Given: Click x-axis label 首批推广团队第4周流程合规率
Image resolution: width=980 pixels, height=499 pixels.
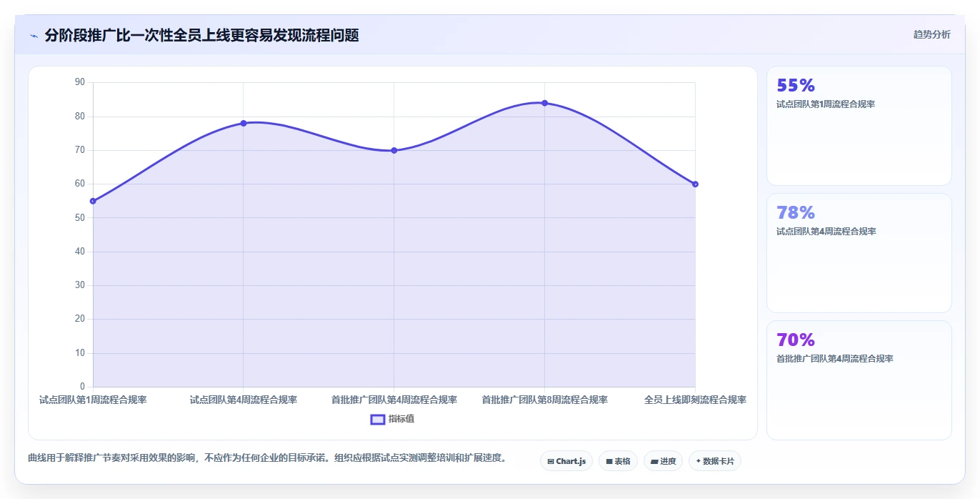Looking at the screenshot, I should pyautogui.click(x=394, y=400).
